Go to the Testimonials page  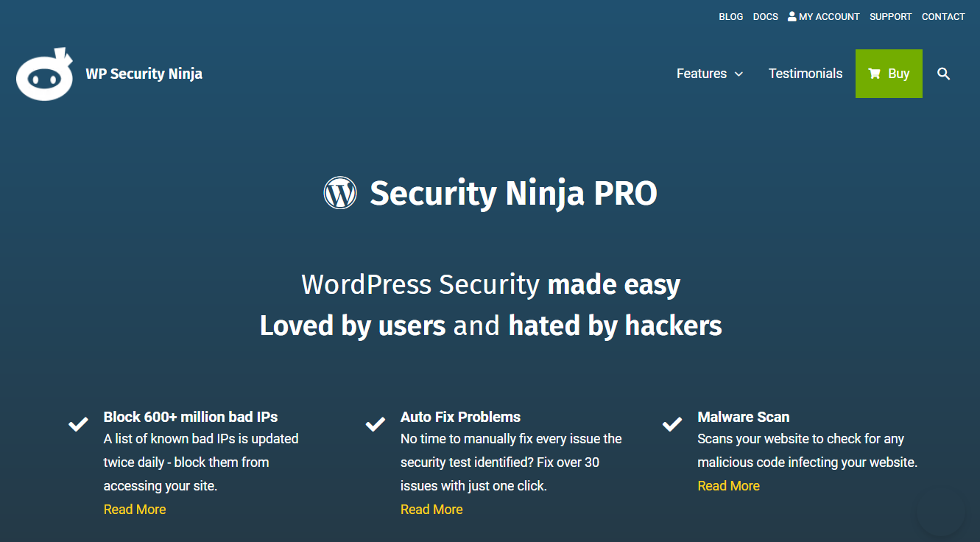click(805, 74)
